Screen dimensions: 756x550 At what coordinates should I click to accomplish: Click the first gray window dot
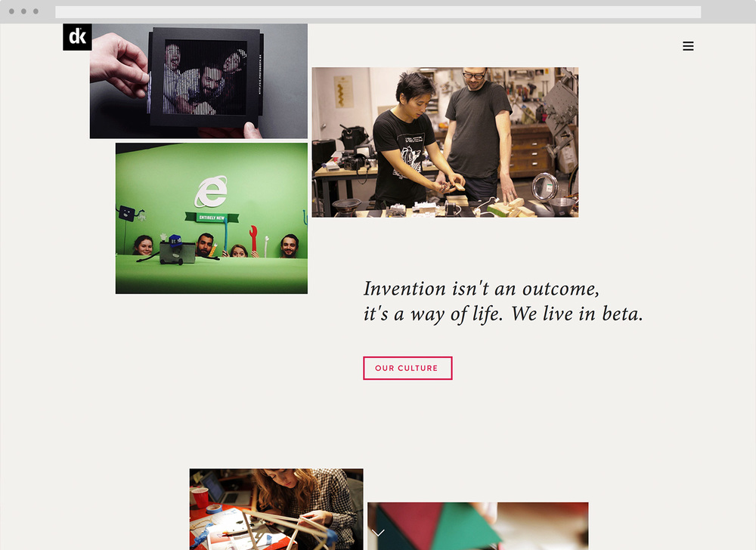click(x=11, y=11)
